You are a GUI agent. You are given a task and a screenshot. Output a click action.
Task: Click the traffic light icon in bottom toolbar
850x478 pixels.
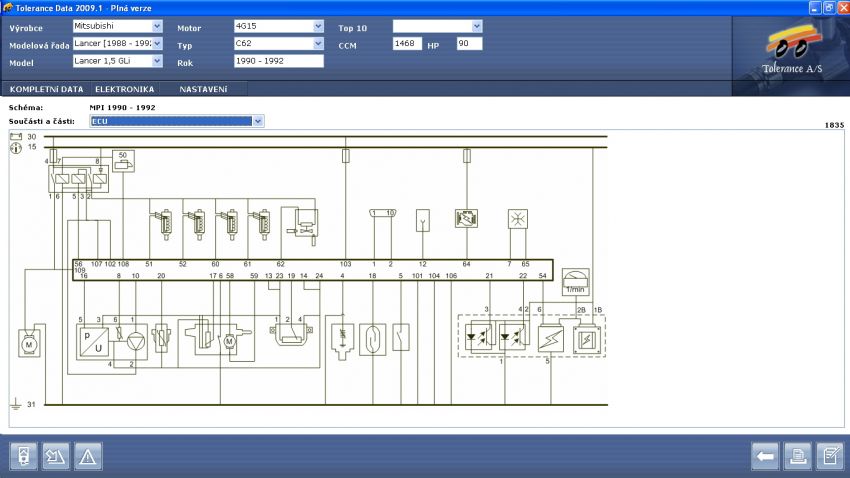click(x=24, y=457)
